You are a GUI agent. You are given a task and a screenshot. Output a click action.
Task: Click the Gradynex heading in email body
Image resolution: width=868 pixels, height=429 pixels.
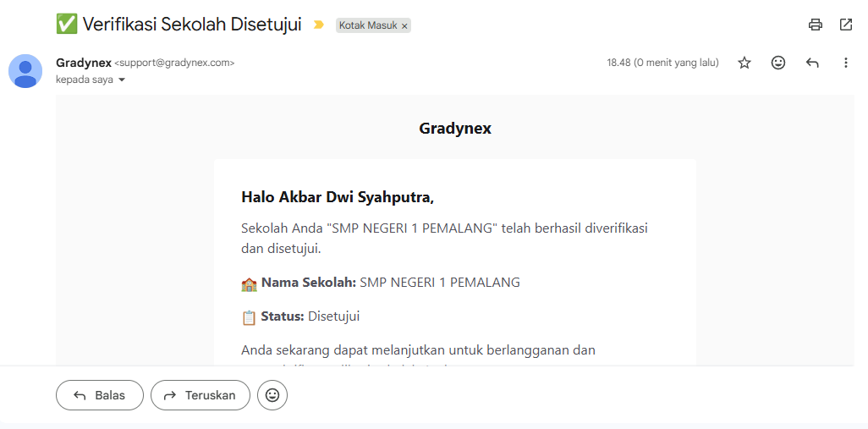(455, 129)
